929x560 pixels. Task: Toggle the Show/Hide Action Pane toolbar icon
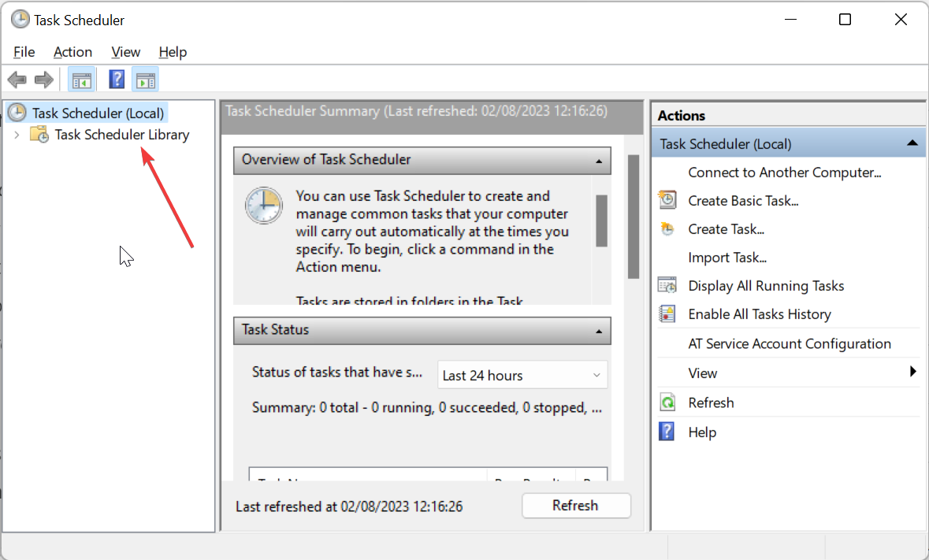pos(145,80)
